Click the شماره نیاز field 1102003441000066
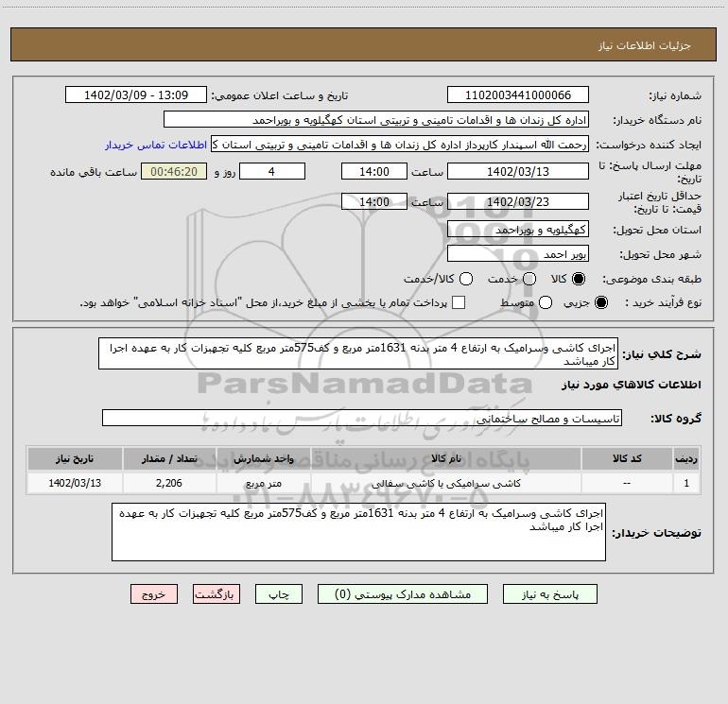Image resolution: width=728 pixels, height=704 pixels. click(x=518, y=94)
